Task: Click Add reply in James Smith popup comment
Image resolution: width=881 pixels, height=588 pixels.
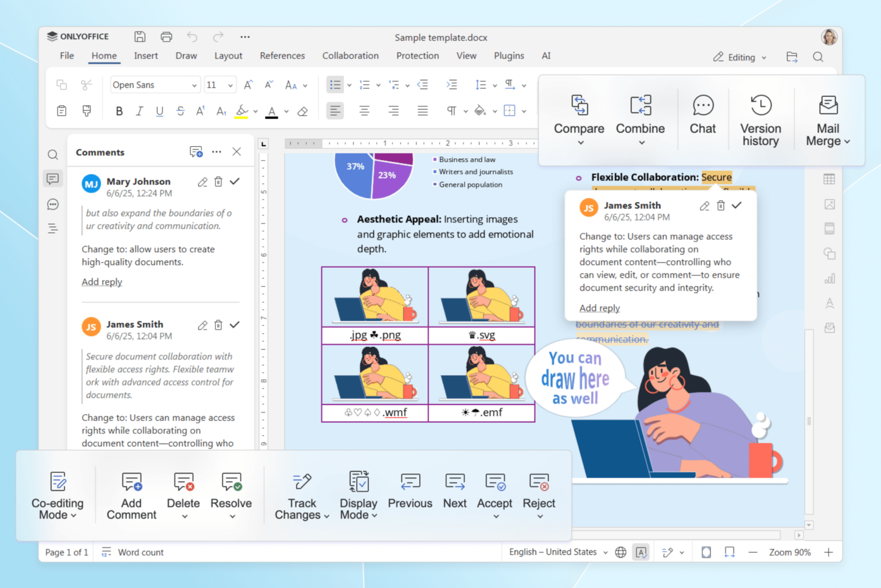Action: (x=599, y=308)
